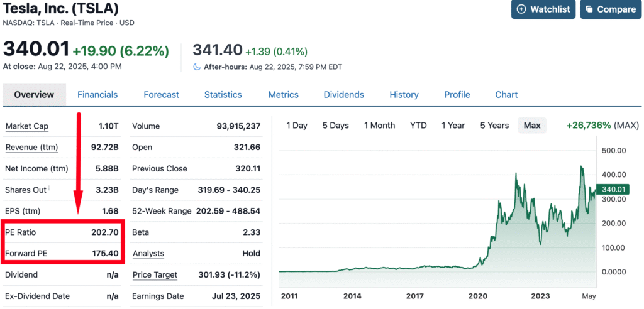This screenshot has height=309, width=644.
Task: Open the Financials tab
Action: (x=97, y=95)
